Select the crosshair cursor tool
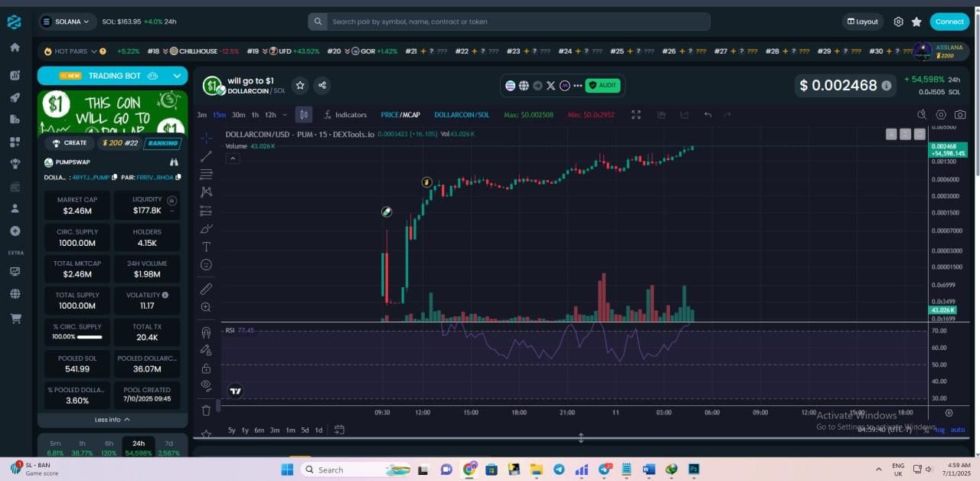Screen dimensions: 980x481 tap(206, 138)
